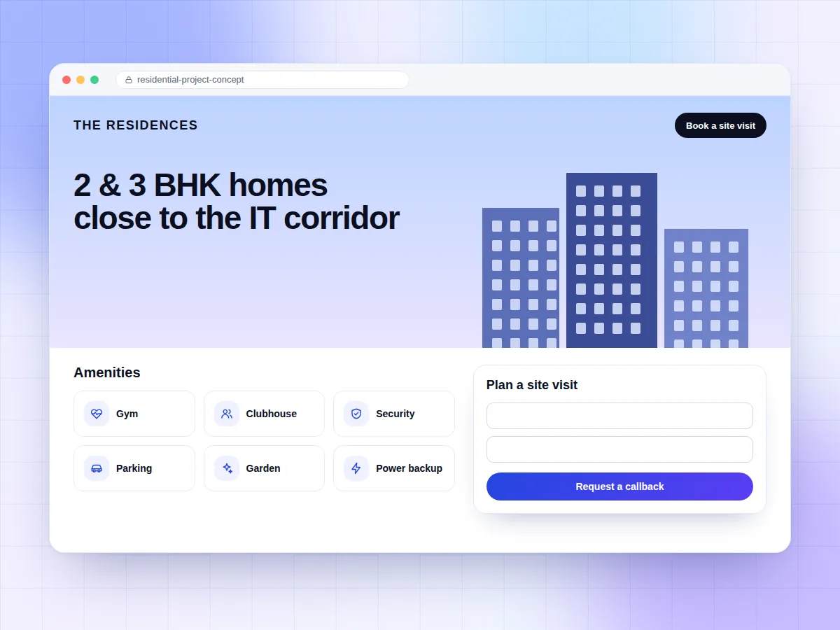Click the residential-project-concept address bar
The width and height of the screenshot is (840, 630).
pos(262,80)
